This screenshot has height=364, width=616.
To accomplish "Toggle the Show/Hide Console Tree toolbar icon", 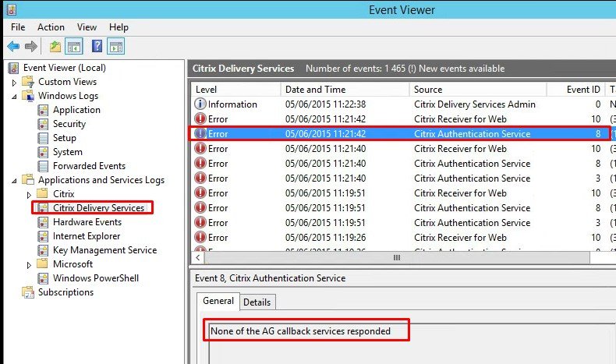I will tap(74, 47).
